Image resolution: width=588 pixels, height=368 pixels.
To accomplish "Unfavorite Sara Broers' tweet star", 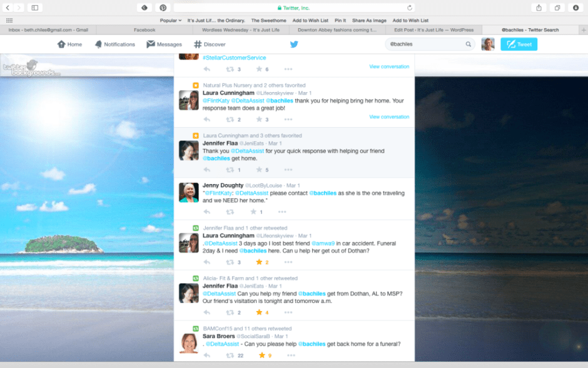I will click(x=261, y=355).
